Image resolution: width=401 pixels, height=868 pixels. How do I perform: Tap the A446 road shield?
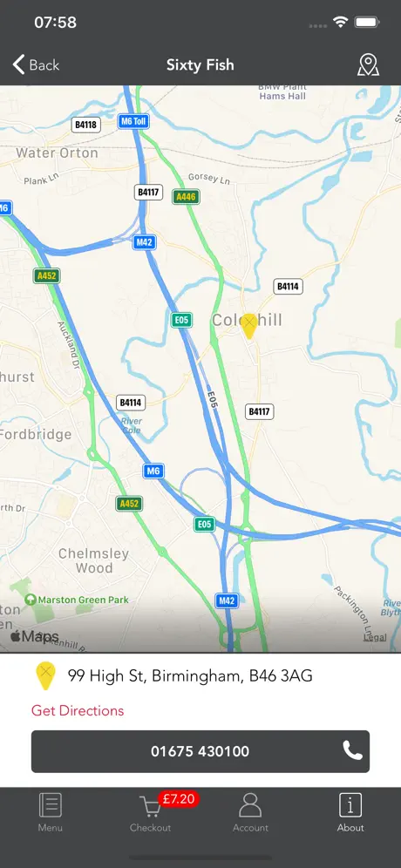[186, 196]
